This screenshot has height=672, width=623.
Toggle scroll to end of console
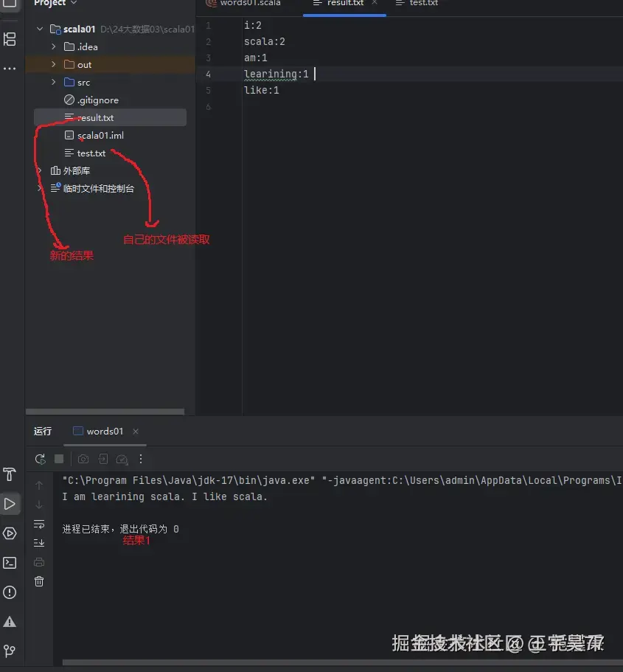click(39, 543)
